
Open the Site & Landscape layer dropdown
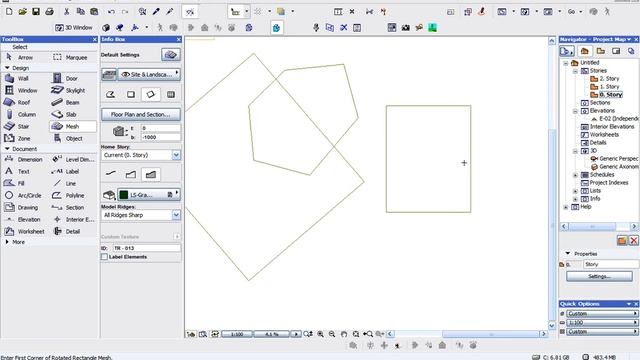149,74
